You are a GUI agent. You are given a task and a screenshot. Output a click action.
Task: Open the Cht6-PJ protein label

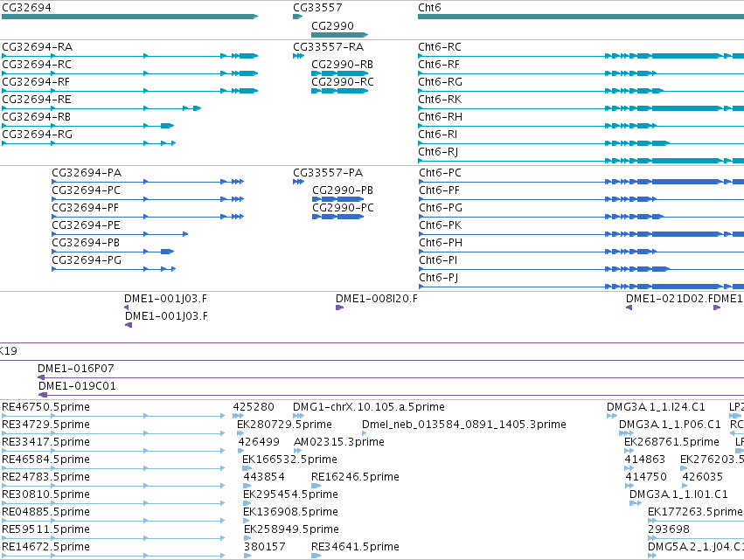438,278
